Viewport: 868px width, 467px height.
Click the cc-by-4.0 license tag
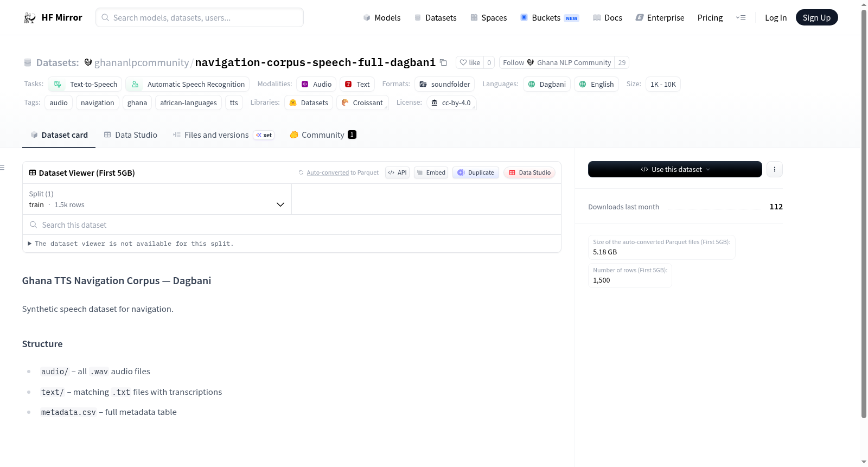[451, 103]
